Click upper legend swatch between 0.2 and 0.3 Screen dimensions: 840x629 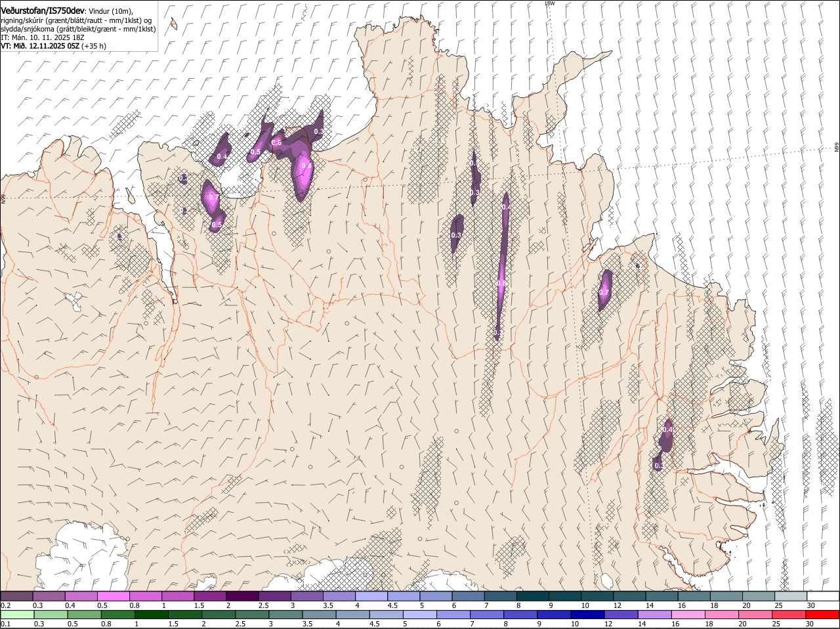(x=16, y=596)
